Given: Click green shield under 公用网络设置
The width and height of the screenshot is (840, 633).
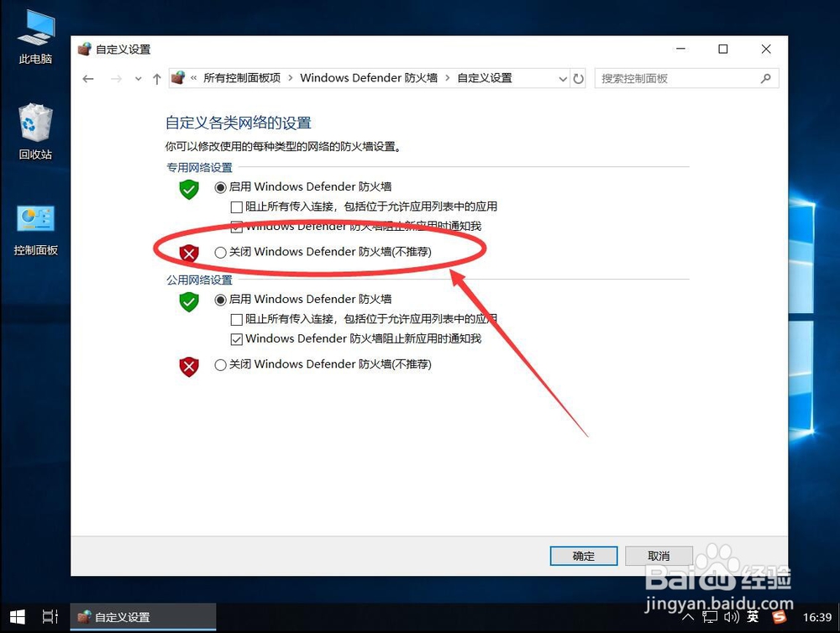Looking at the screenshot, I should click(x=189, y=302).
